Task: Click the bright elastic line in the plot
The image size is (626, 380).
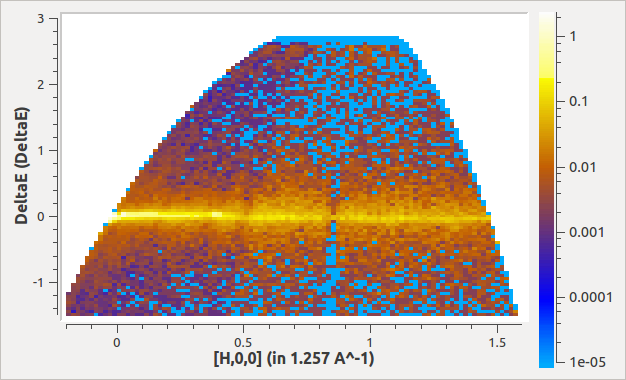Action: point(299,217)
